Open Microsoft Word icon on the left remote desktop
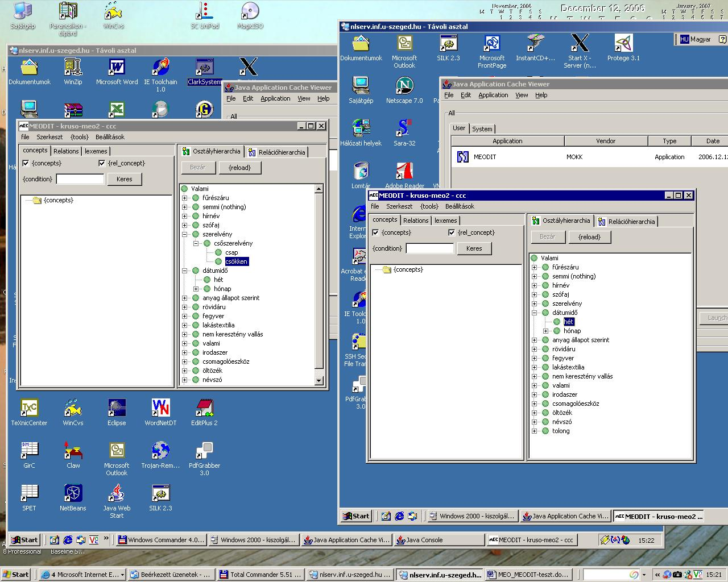This screenshot has width=728, height=582. coord(117,71)
